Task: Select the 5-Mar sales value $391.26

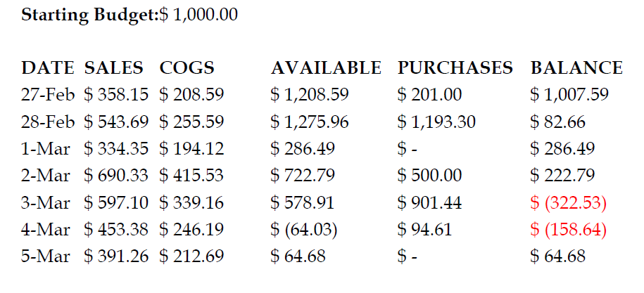Action: [x=116, y=257]
